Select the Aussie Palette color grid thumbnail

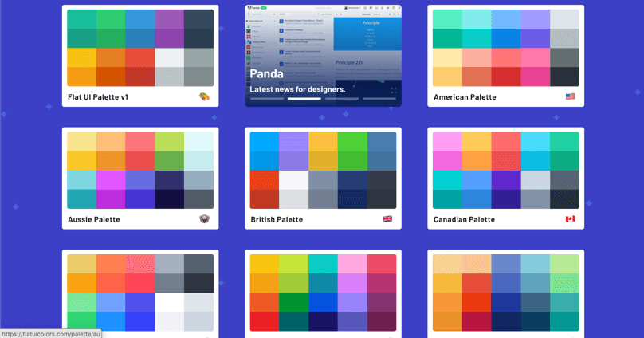click(140, 171)
